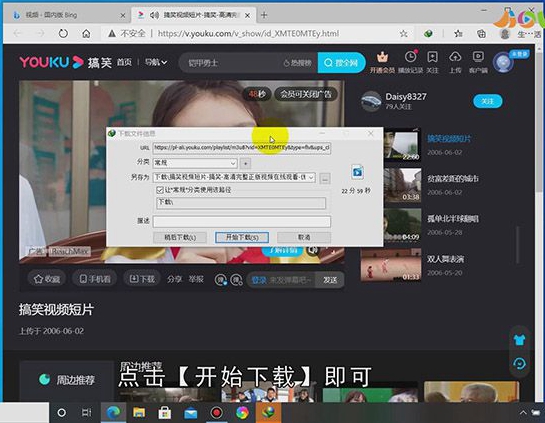Click the browse ellipsis button next to 另存为

(x=325, y=178)
